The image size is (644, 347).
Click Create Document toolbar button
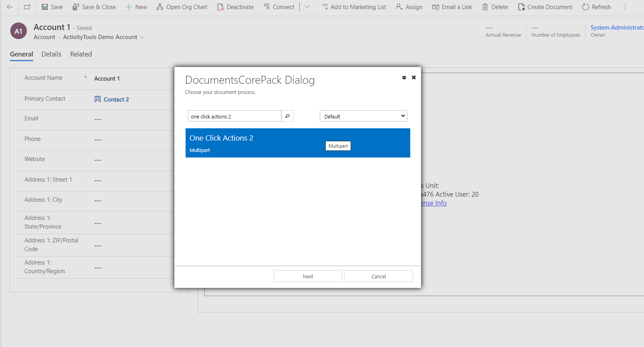[x=545, y=7]
